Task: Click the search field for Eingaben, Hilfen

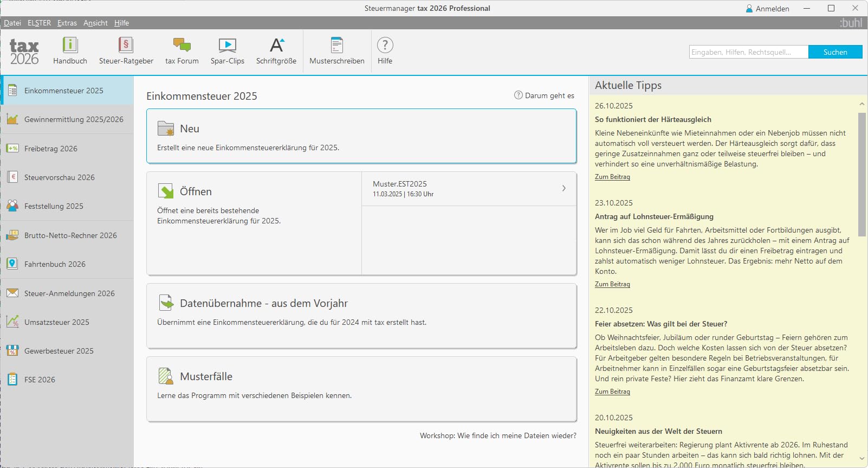Action: click(748, 52)
